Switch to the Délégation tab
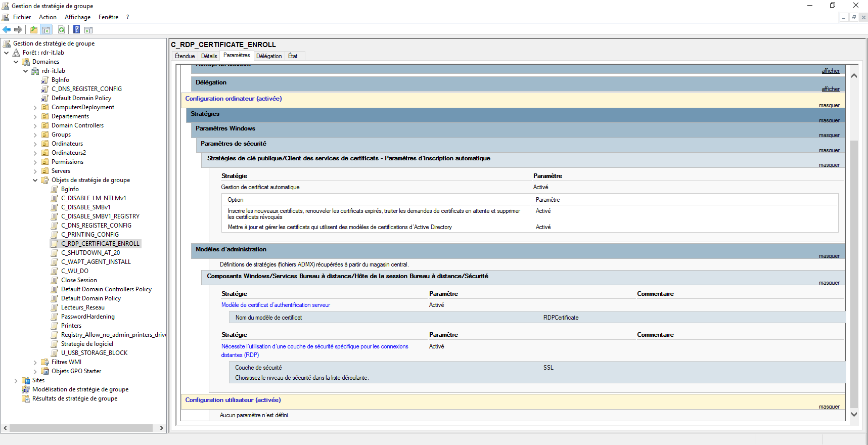 pyautogui.click(x=268, y=56)
